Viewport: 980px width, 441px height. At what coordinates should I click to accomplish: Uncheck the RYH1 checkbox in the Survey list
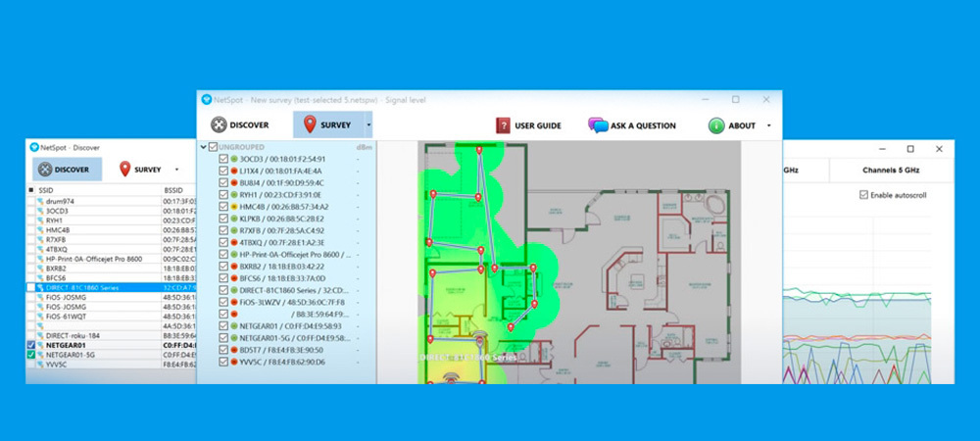(x=223, y=195)
